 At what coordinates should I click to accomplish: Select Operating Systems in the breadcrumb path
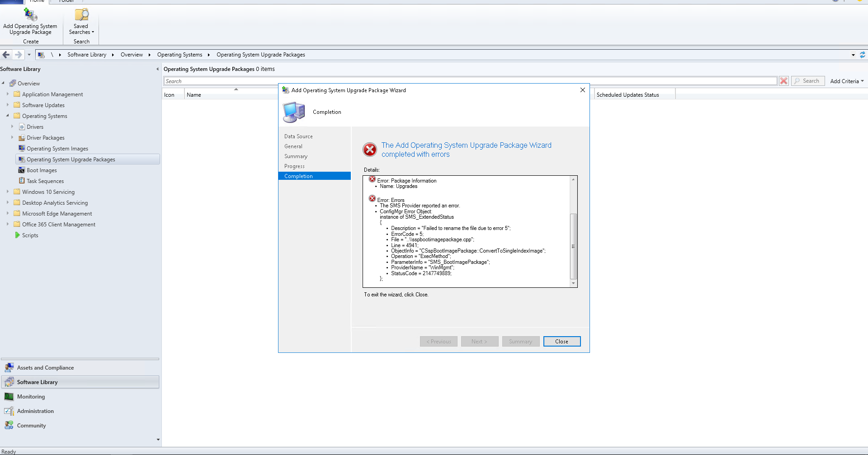[x=179, y=55]
